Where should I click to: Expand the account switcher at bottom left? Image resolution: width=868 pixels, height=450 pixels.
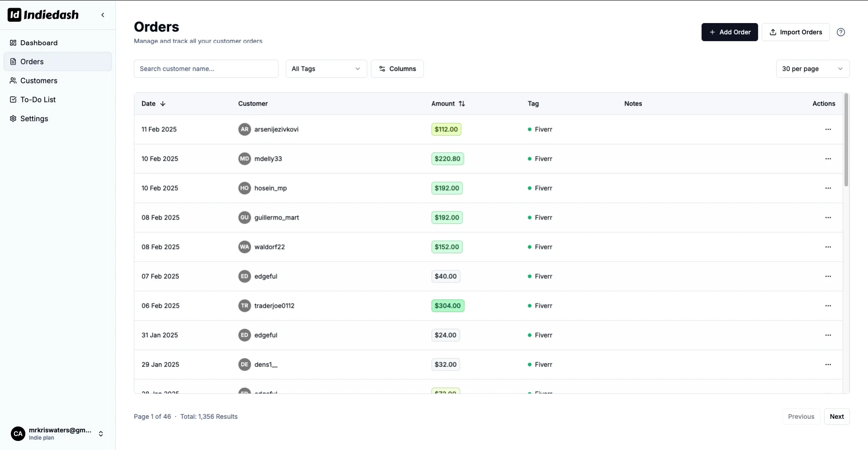101,434
